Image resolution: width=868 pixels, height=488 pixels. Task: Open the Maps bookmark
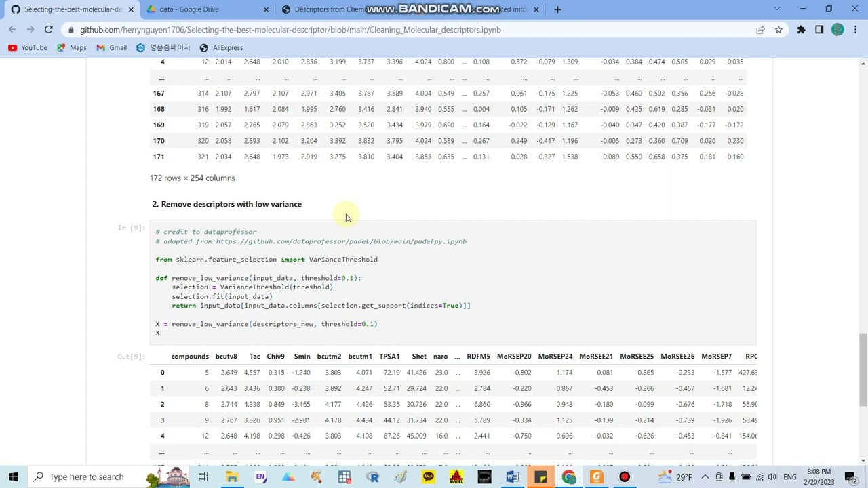point(72,47)
